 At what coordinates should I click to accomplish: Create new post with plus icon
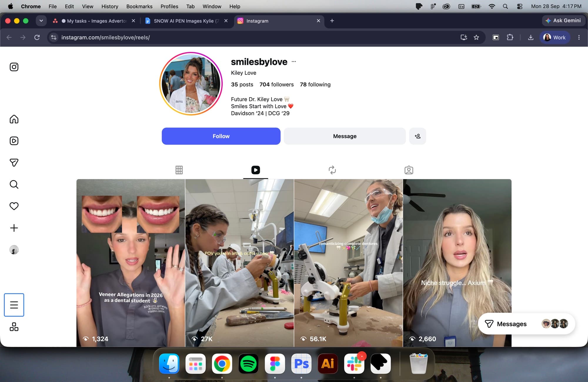pos(14,228)
